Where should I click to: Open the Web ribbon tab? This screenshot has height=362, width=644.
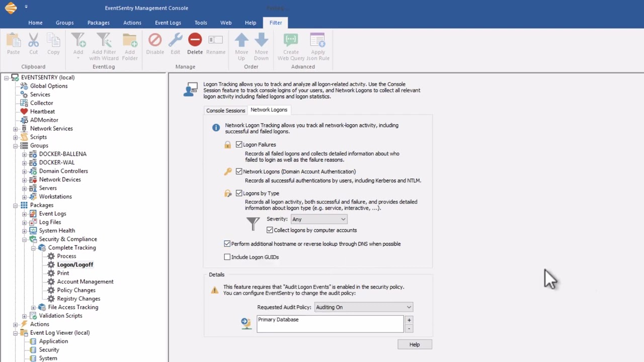(x=226, y=23)
